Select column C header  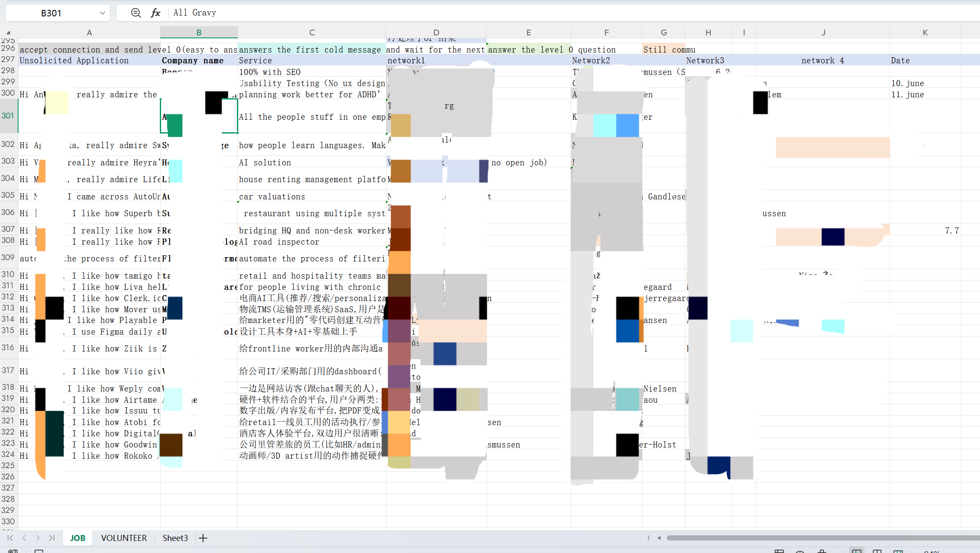click(312, 32)
